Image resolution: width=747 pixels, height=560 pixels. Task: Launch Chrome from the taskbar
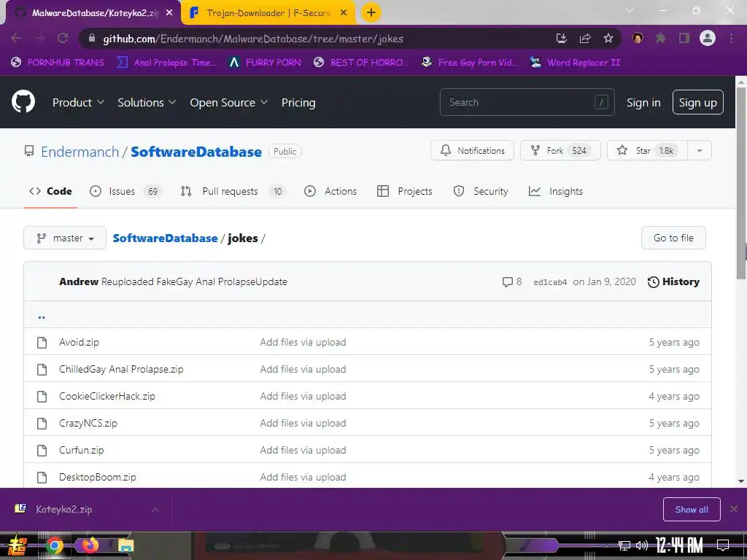(54, 545)
